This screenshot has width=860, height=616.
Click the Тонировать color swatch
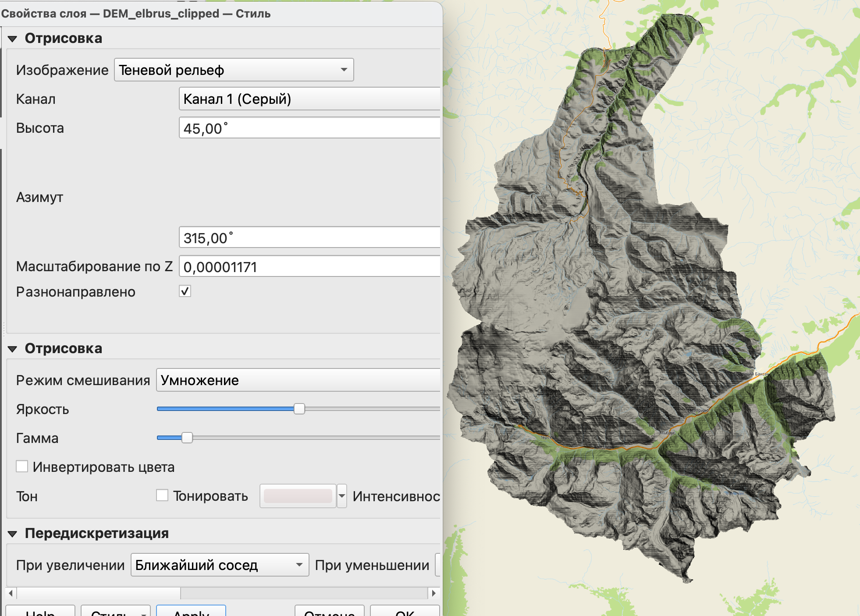(298, 496)
